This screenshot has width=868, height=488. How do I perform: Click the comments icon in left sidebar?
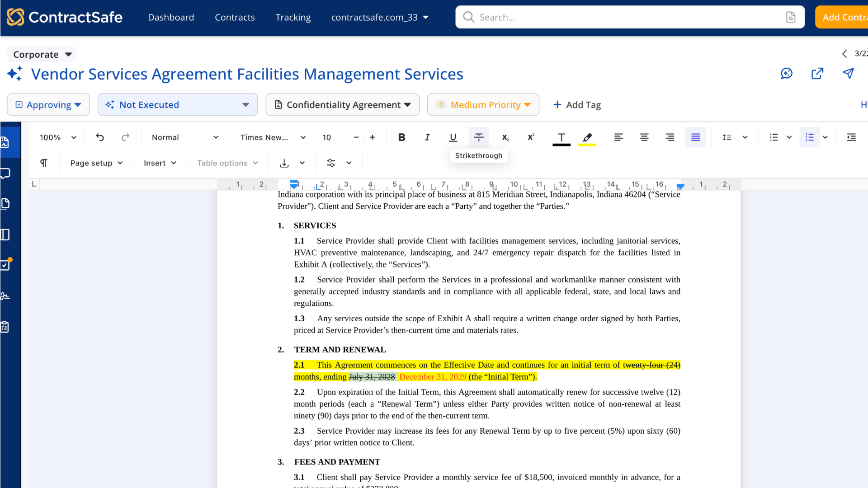[5, 174]
